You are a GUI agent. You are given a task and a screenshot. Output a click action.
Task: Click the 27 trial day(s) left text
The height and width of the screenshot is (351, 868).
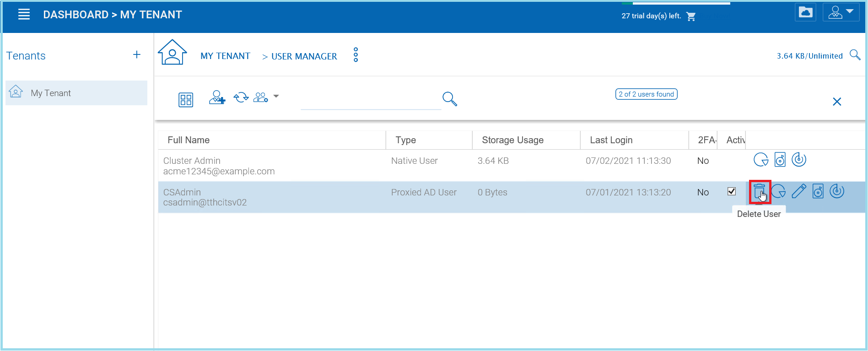tap(651, 16)
